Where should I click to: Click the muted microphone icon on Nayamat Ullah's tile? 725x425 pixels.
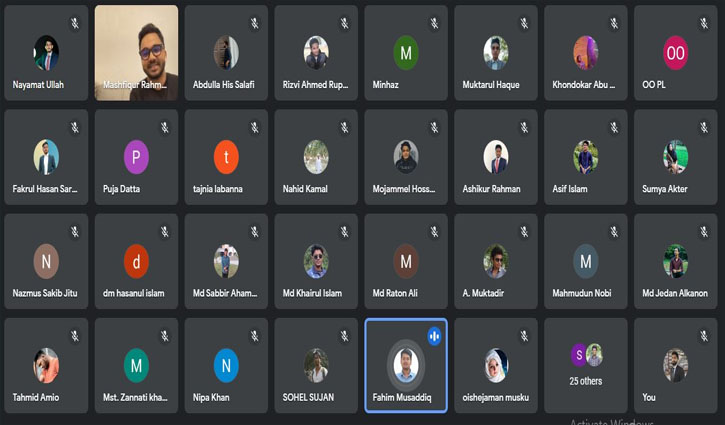click(x=75, y=23)
